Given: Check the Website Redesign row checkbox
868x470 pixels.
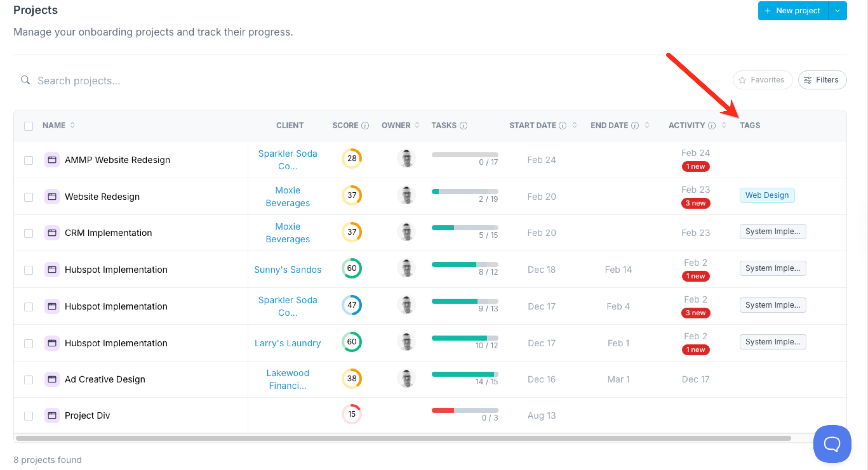Looking at the screenshot, I should pyautogui.click(x=29, y=197).
